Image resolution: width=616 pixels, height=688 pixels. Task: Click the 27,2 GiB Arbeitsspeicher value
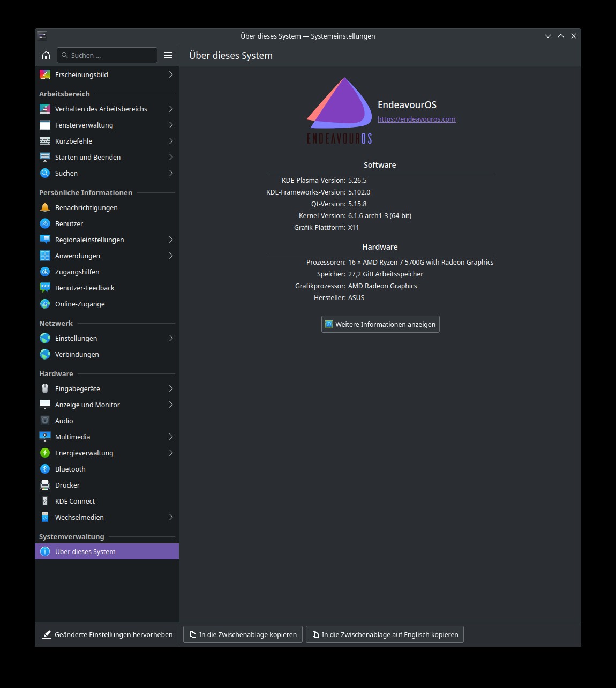pyautogui.click(x=386, y=274)
